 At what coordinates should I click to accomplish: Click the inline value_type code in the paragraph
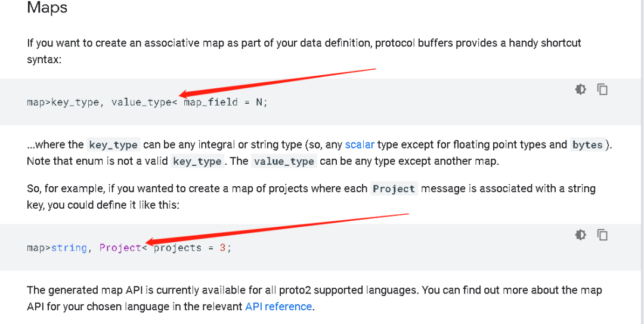[x=284, y=162]
